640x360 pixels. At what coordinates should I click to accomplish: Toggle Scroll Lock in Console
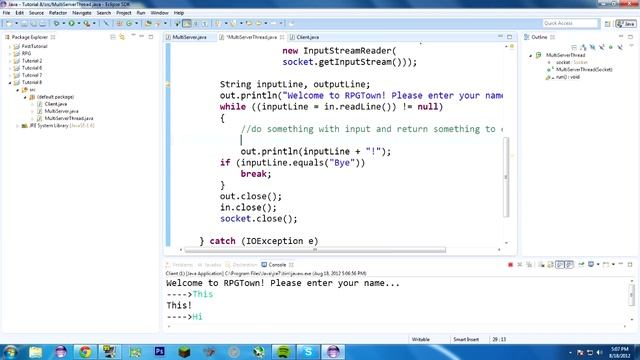pos(550,264)
